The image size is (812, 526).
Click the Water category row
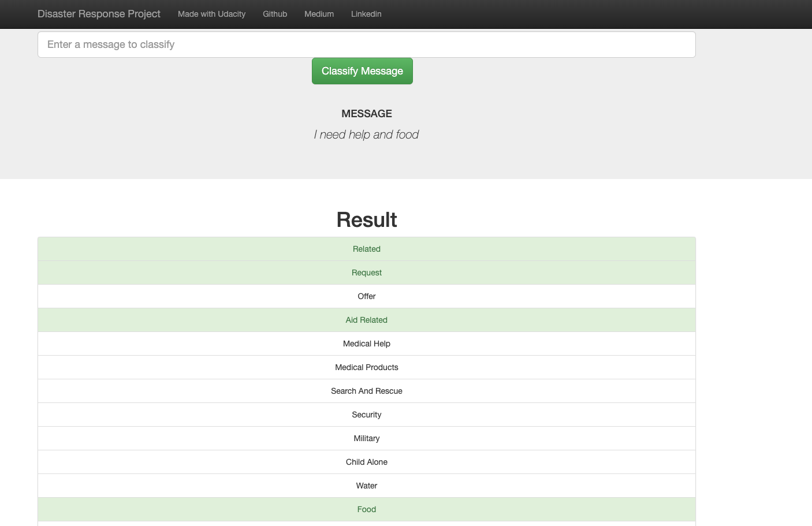[x=366, y=485]
